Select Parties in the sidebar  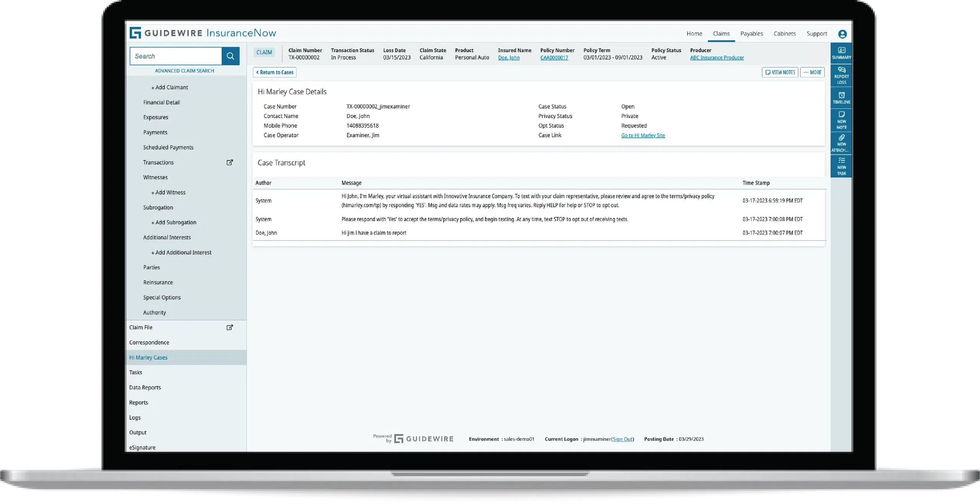(151, 267)
